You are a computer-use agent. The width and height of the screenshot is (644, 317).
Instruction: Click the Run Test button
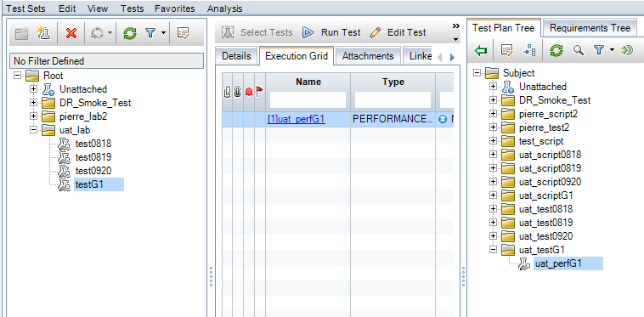(331, 32)
